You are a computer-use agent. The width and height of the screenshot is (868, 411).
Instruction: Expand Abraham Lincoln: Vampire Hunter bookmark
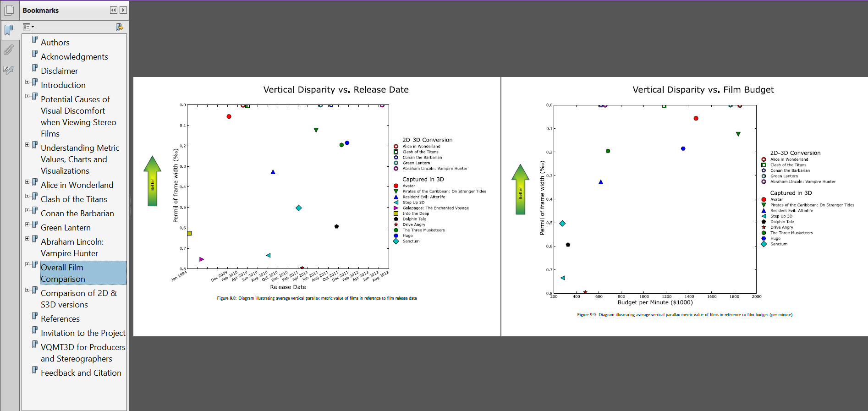(x=27, y=239)
